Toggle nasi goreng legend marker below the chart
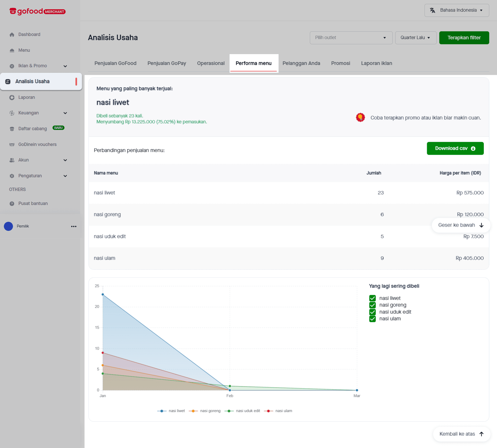This screenshot has width=497, height=448. coord(193,411)
